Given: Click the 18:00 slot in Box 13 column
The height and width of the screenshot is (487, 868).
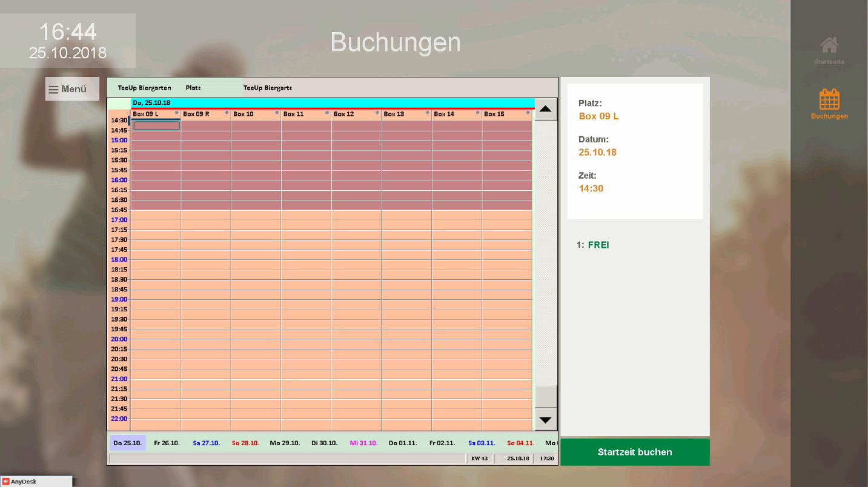Looking at the screenshot, I should pyautogui.click(x=406, y=260).
